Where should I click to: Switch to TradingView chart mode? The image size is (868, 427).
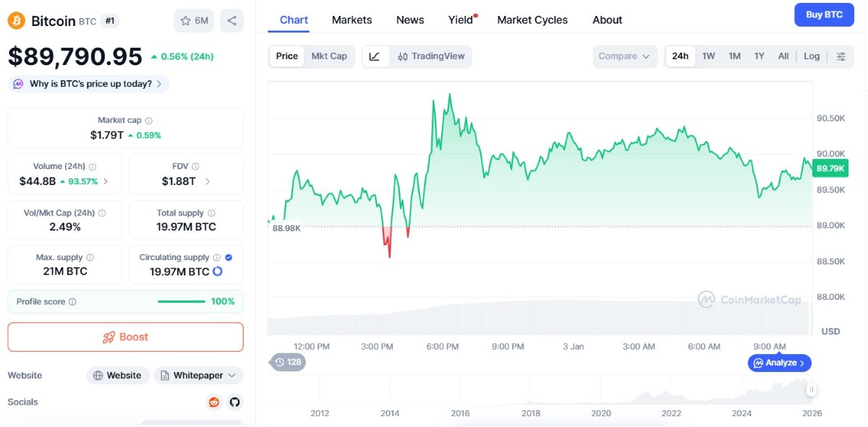[x=431, y=56]
